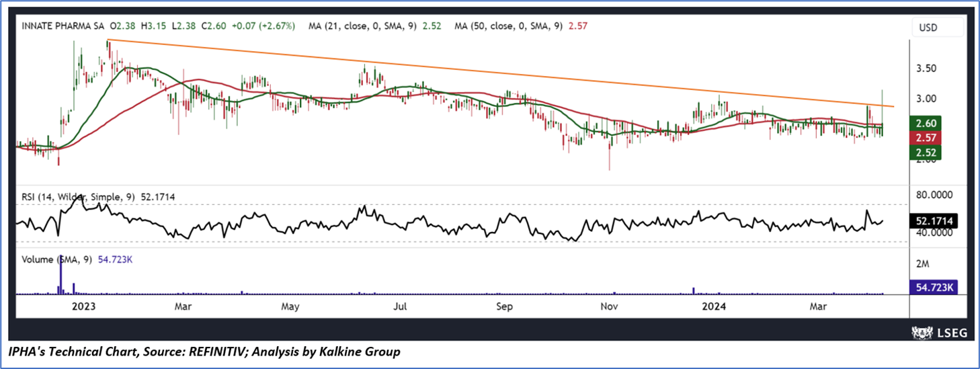This screenshot has width=980, height=369.
Task: Select the red 2.57 MA price tag
Action: (x=925, y=138)
